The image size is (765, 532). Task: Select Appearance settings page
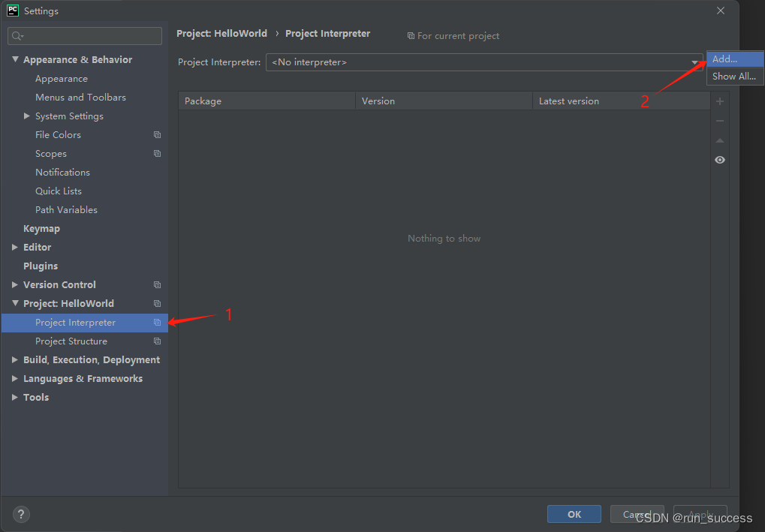pyautogui.click(x=62, y=79)
